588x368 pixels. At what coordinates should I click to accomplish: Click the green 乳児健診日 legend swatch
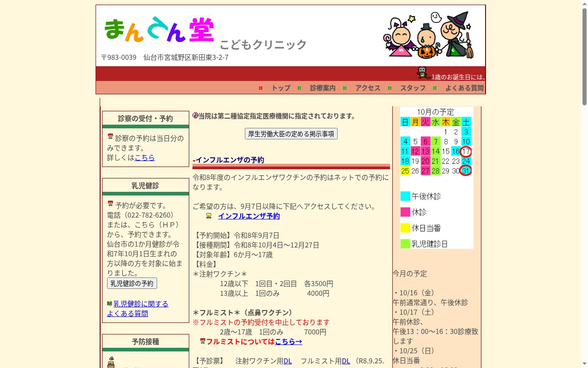tap(405, 244)
